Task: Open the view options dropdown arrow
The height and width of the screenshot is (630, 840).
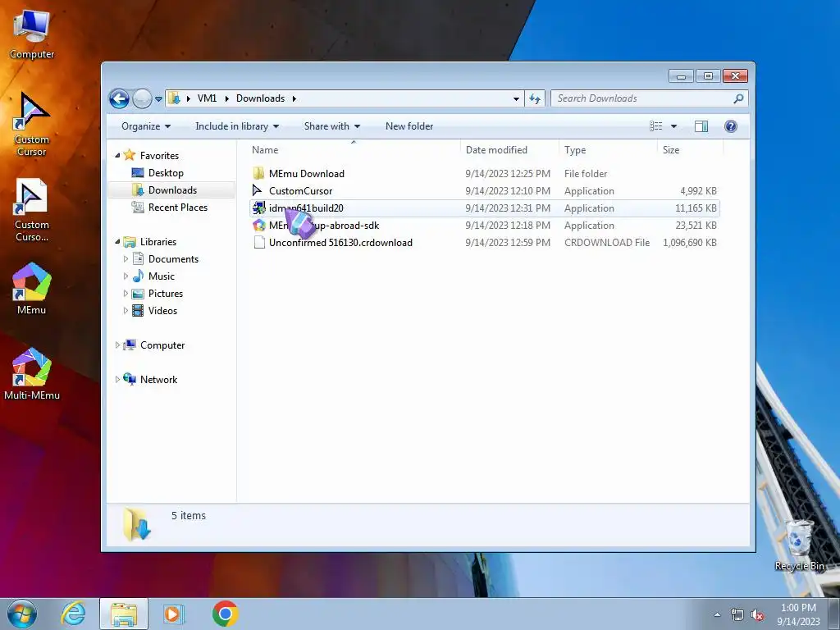Action: [x=674, y=126]
